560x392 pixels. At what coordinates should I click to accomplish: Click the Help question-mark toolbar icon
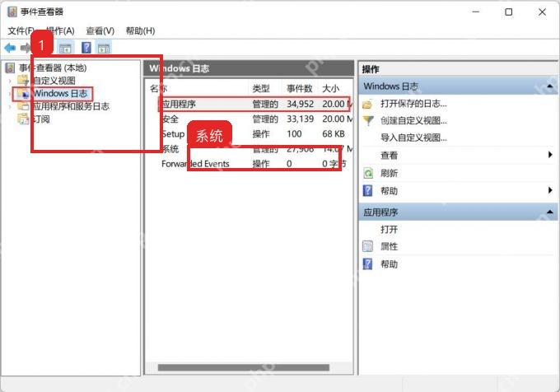pos(86,48)
